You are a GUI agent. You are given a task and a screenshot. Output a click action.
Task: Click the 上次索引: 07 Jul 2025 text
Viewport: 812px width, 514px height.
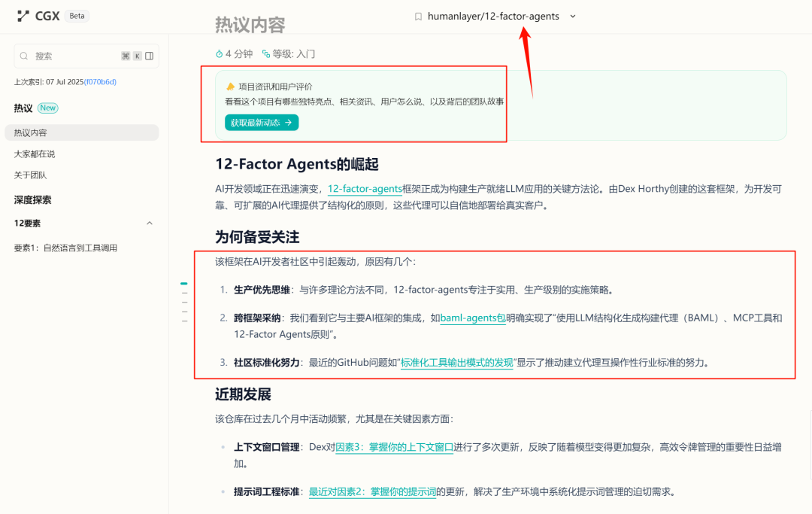(49, 82)
